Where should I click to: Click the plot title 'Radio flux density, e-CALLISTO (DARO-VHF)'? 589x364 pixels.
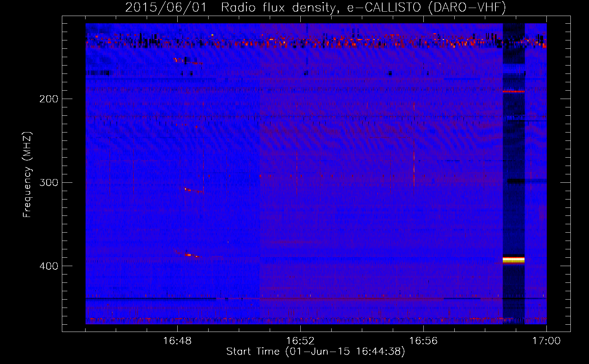[363, 7]
